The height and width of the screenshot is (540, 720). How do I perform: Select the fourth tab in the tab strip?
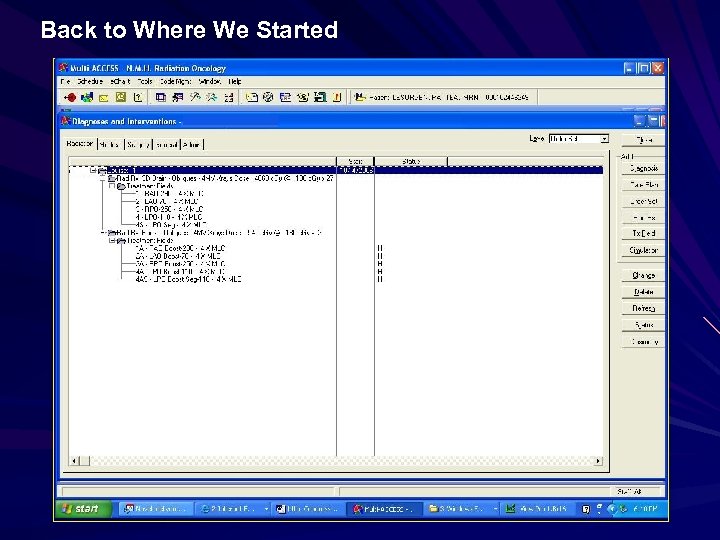point(166,145)
